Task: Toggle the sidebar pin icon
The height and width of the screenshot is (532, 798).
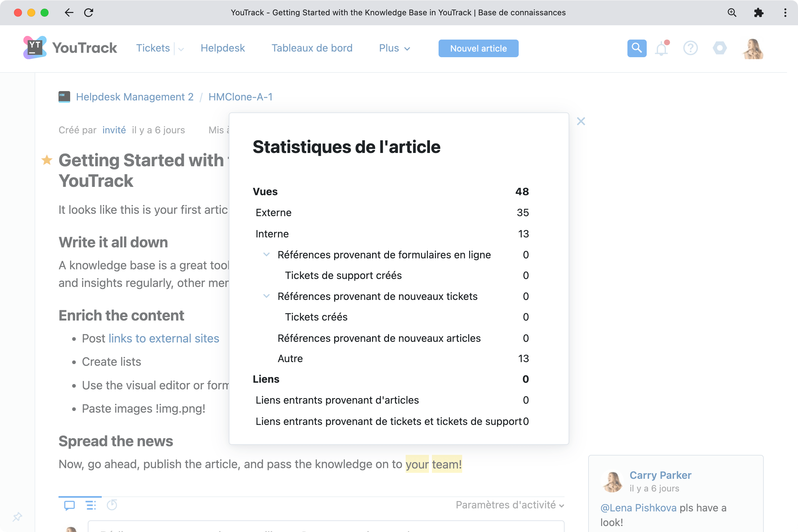Action: tap(17, 517)
